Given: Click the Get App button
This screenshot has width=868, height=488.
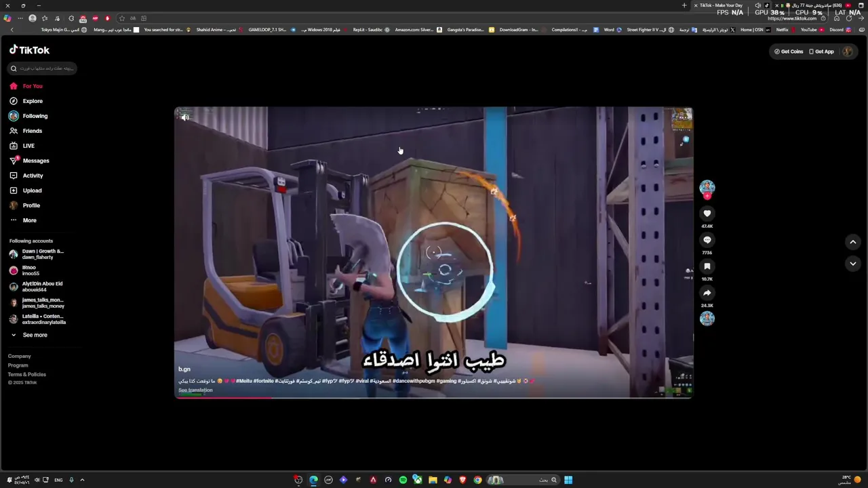Looking at the screenshot, I should 821,52.
